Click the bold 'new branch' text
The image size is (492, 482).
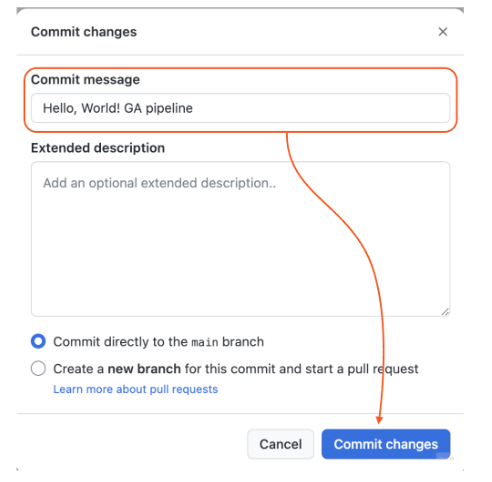point(144,369)
